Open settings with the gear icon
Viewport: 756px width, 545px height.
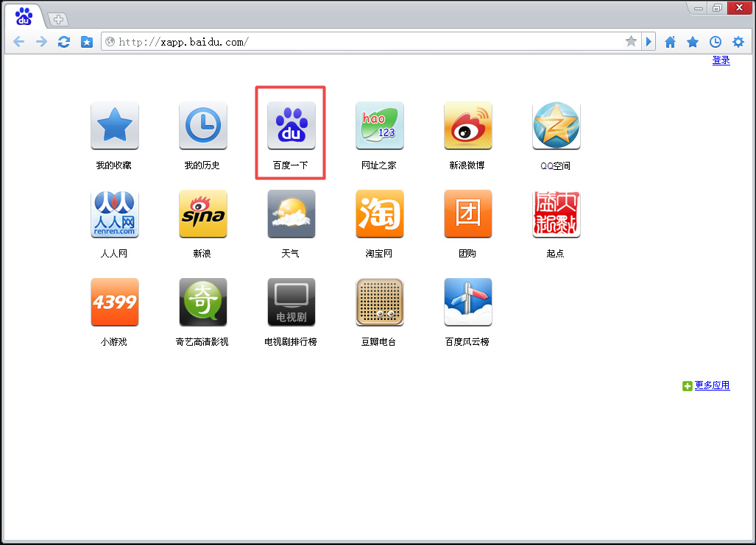coord(738,42)
